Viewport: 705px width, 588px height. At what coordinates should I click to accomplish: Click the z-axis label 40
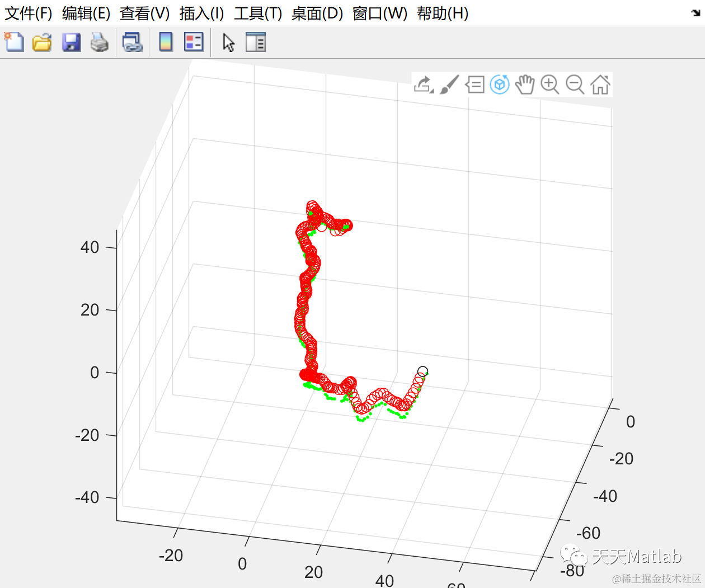coord(90,247)
